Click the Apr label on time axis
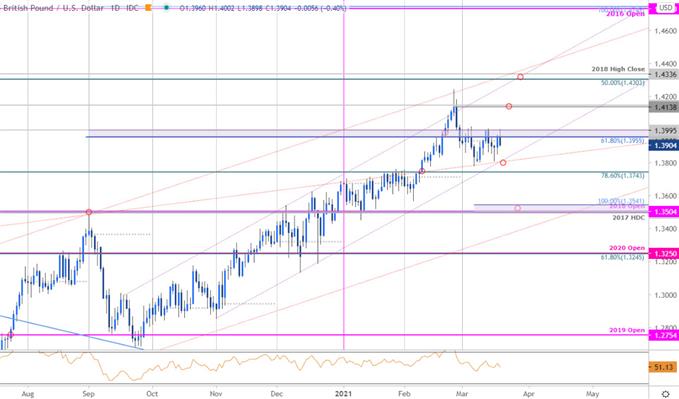Screen dimensions: 679x399 click(528, 394)
